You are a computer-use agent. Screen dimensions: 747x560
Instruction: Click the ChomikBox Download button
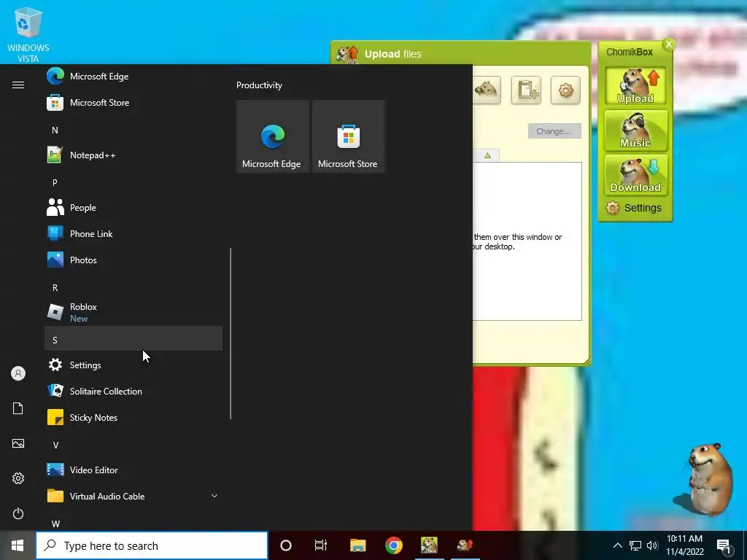pos(635,175)
